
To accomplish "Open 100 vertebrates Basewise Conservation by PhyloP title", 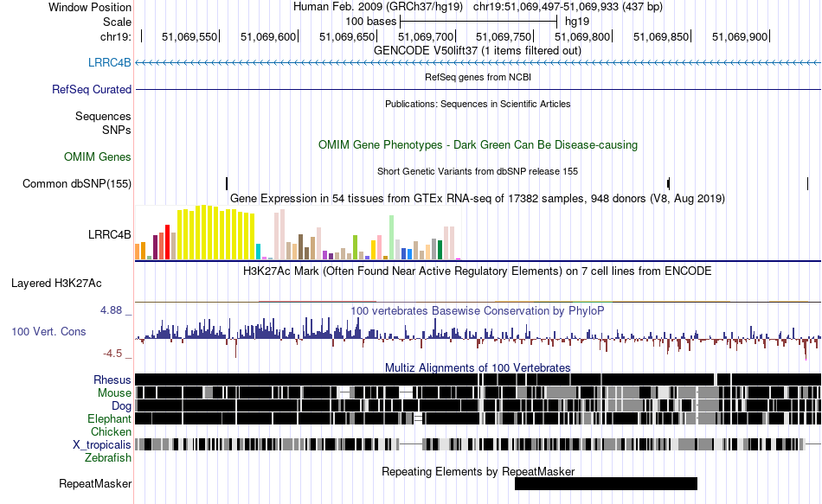I will (x=478, y=310).
